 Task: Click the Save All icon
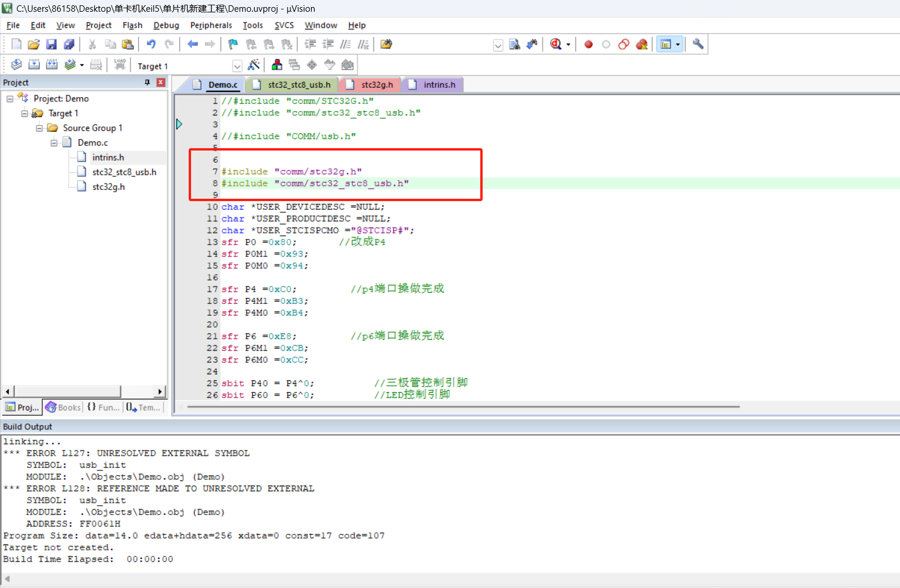tap(69, 44)
